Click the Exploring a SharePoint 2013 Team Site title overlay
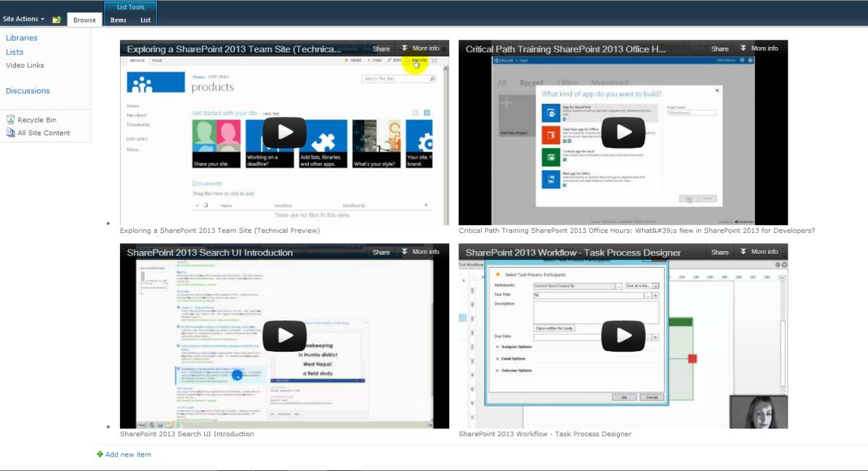868x471 pixels. tap(234, 49)
